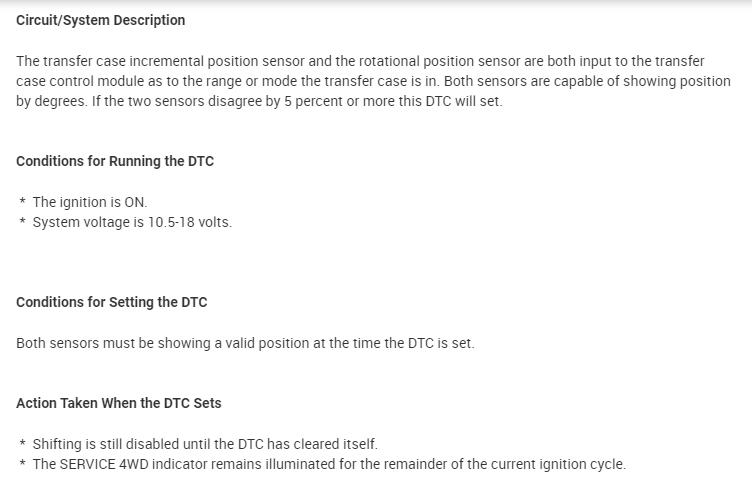Click the "Circuit/System Description" heading
This screenshot has width=752, height=490.
100,20
